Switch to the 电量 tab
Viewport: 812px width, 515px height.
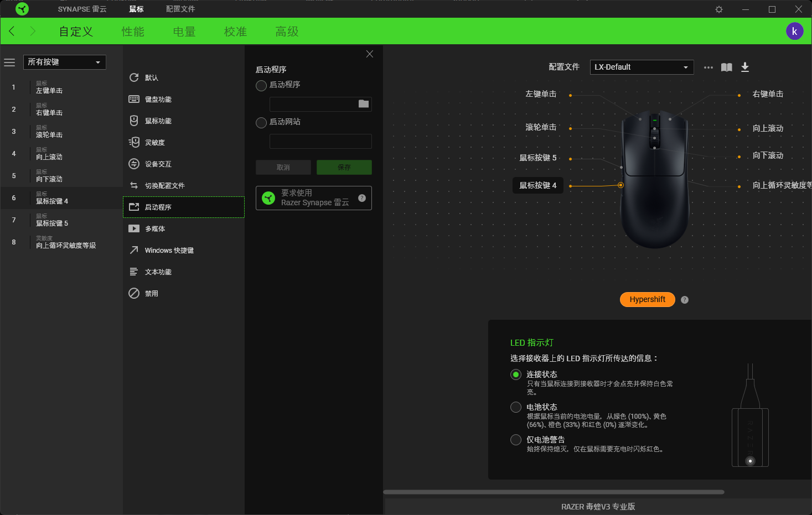[x=184, y=32]
